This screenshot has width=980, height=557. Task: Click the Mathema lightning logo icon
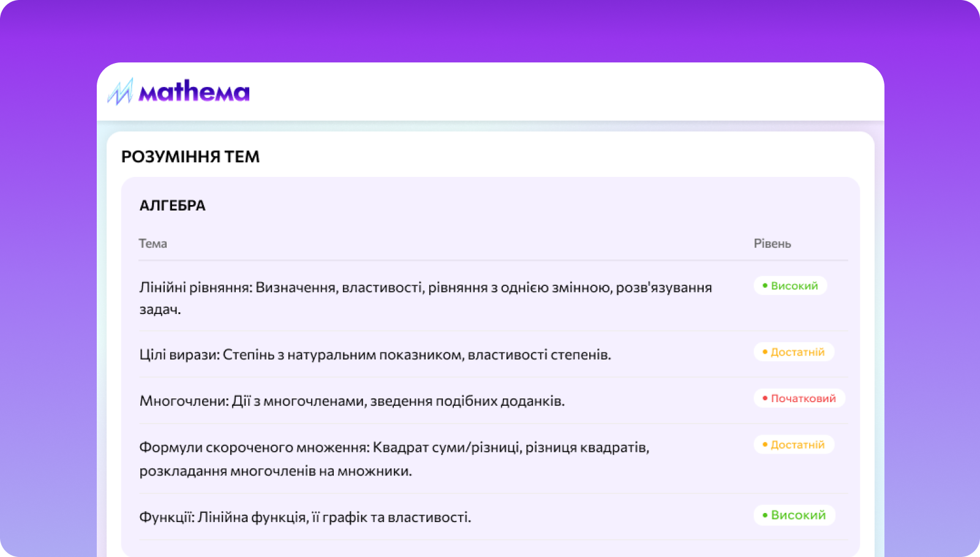120,92
